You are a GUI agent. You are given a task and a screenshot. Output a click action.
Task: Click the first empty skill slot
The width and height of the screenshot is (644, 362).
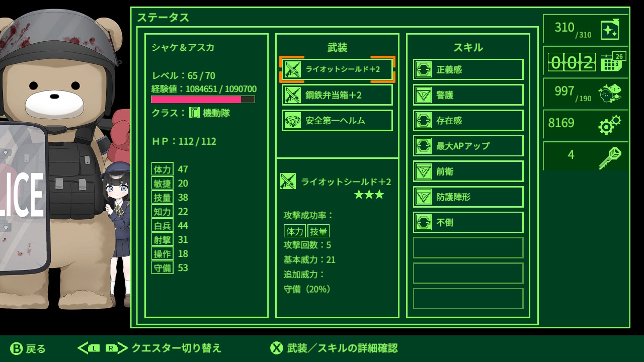click(x=468, y=248)
